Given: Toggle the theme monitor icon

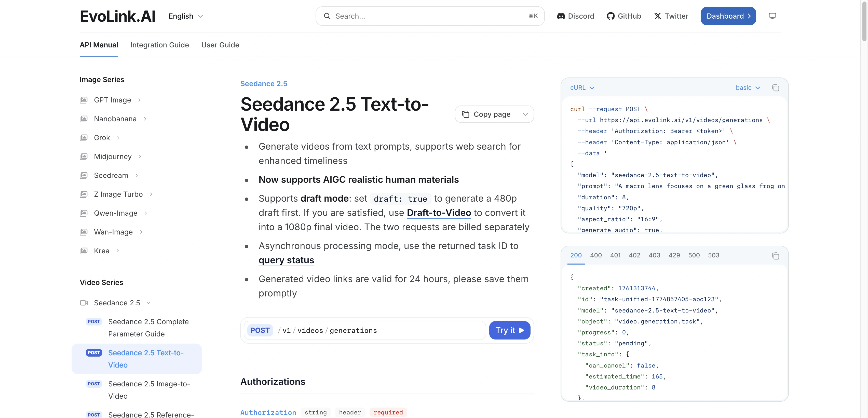Looking at the screenshot, I should click(x=772, y=16).
